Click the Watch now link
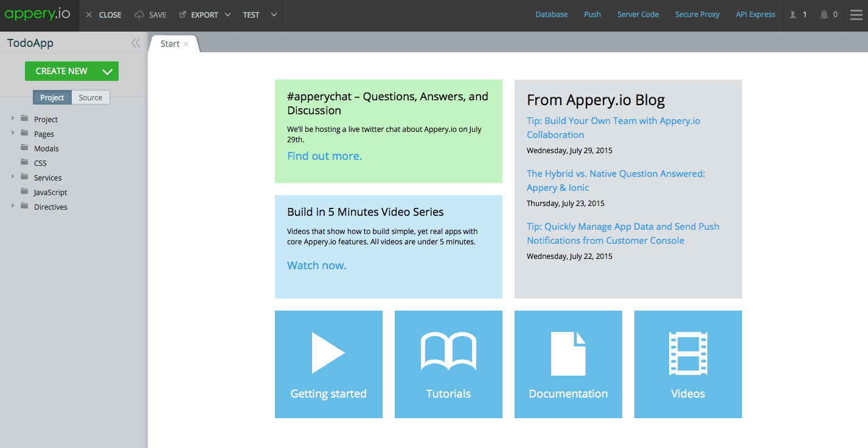Image resolution: width=868 pixels, height=448 pixels. point(317,266)
